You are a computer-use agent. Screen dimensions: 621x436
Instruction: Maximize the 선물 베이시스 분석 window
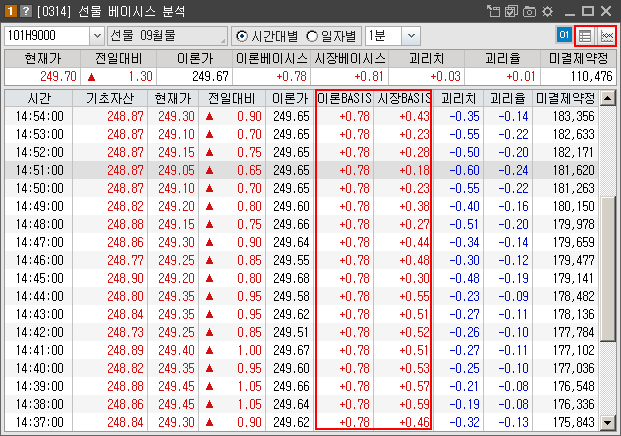click(588, 10)
